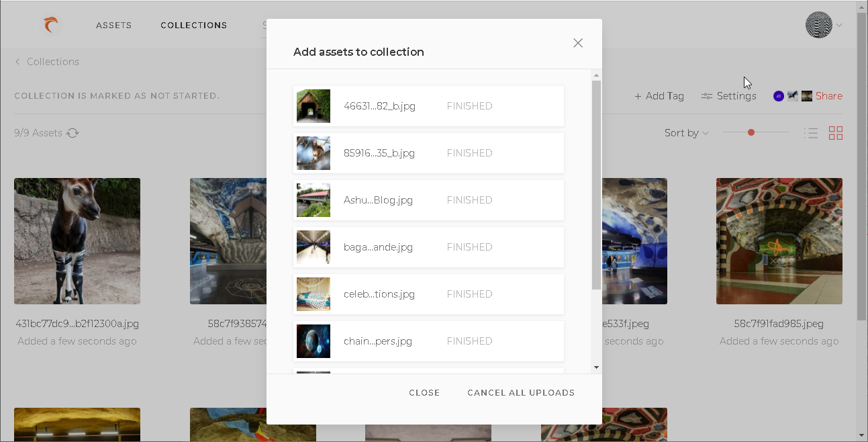Open the 58c7f91fad985.jpeg thumbnail
The height and width of the screenshot is (442, 868).
pos(779,241)
